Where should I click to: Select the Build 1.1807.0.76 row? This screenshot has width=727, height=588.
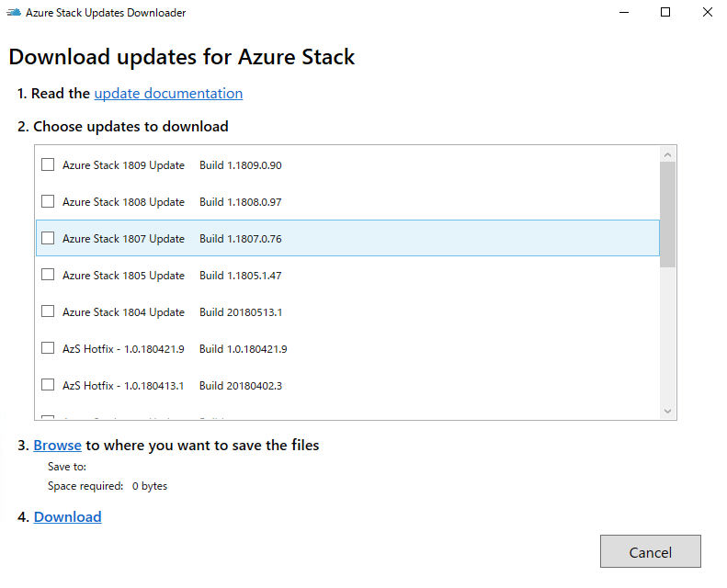pos(368,238)
